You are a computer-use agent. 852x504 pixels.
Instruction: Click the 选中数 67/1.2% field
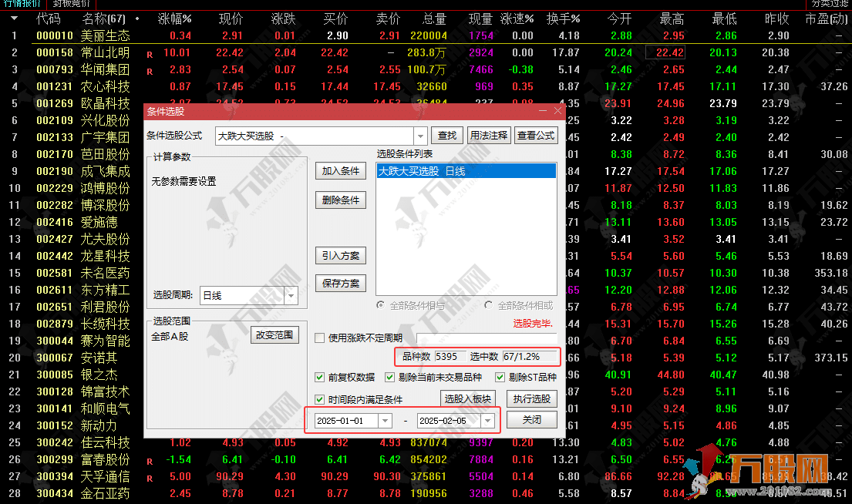[530, 356]
